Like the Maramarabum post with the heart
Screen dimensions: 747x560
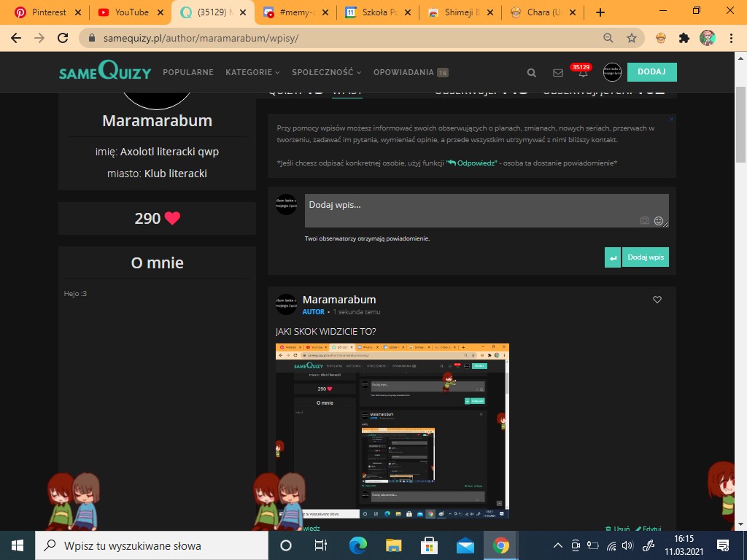click(x=657, y=300)
